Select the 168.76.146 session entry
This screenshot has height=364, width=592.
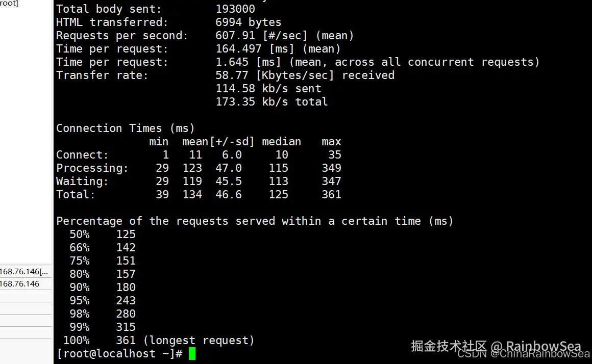[24, 283]
